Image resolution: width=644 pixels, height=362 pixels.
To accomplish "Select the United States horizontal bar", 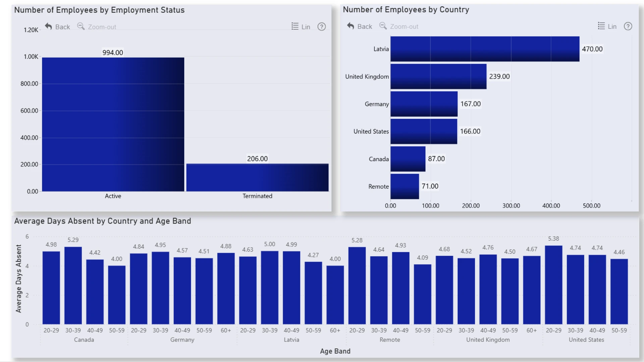I will click(424, 131).
